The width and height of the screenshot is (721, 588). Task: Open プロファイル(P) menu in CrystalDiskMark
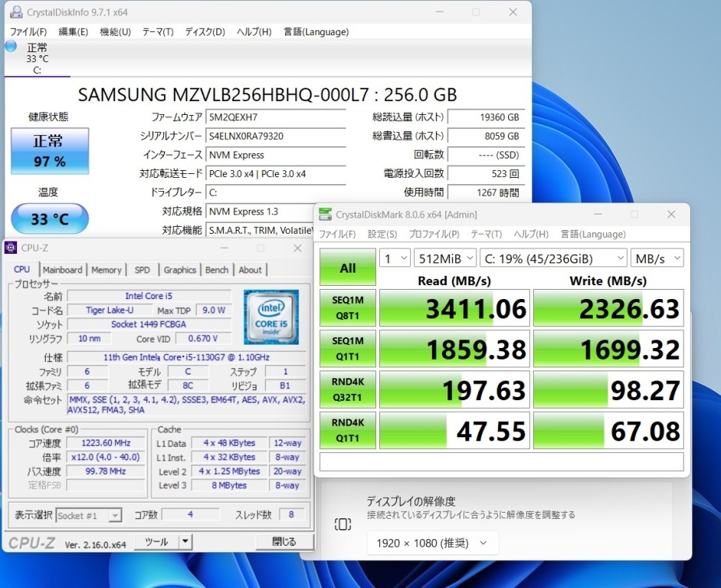point(434,234)
